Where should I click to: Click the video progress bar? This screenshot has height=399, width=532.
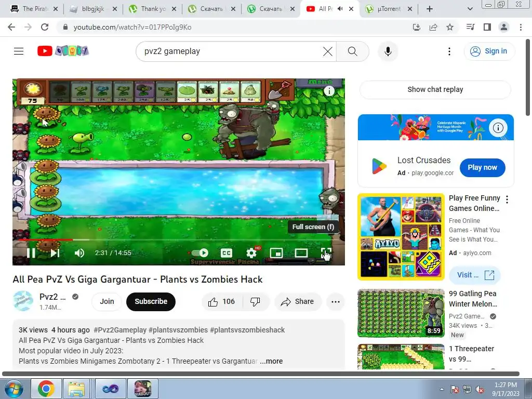[x=179, y=240]
